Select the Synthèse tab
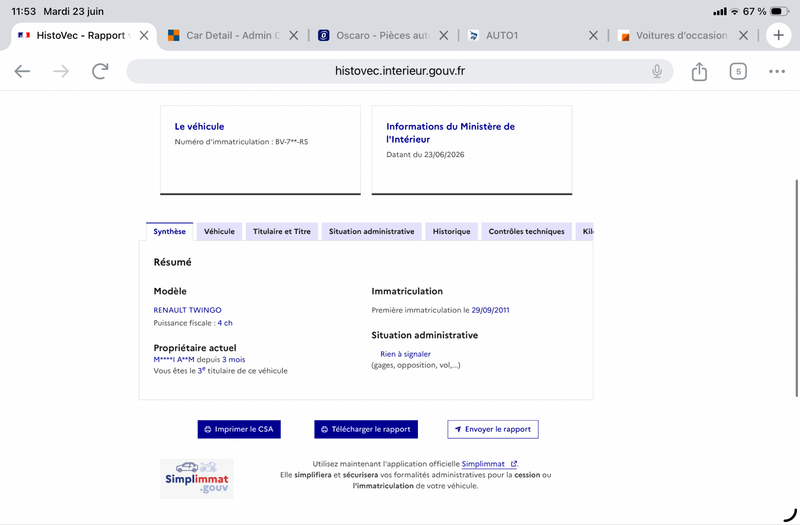 (169, 231)
